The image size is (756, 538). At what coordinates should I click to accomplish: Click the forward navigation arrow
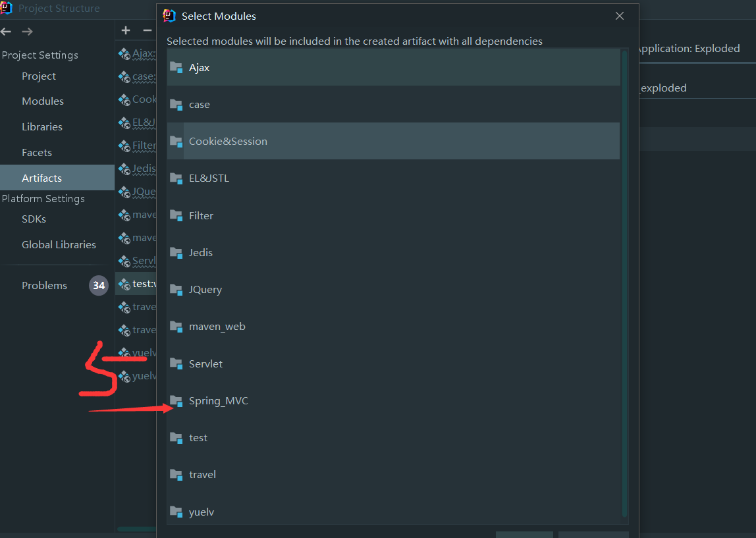26,31
